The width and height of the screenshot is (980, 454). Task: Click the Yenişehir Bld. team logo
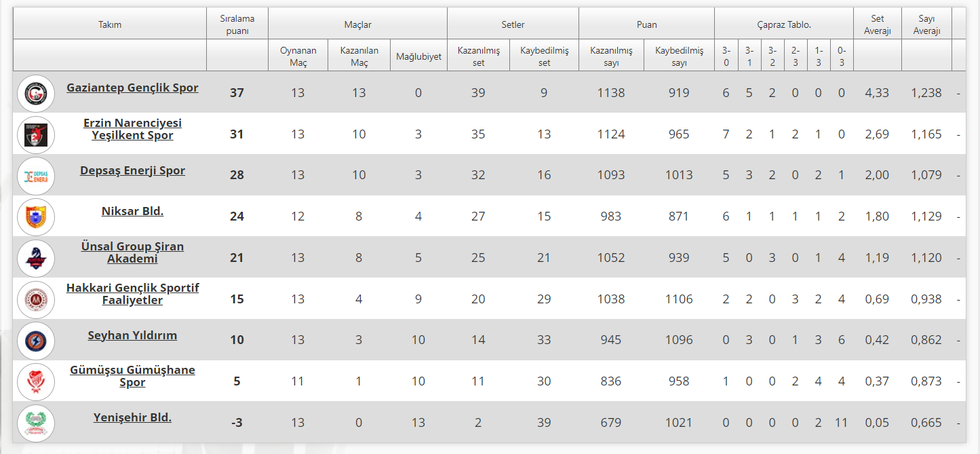click(35, 423)
